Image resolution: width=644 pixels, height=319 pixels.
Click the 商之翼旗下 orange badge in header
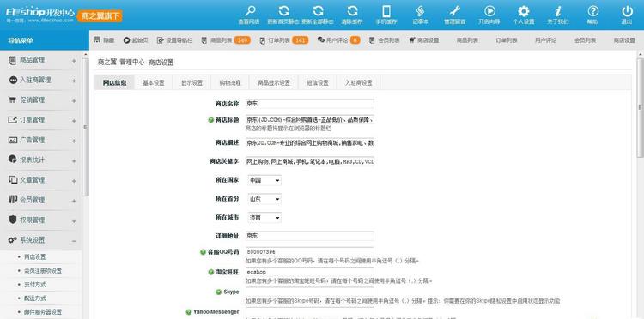(x=100, y=15)
